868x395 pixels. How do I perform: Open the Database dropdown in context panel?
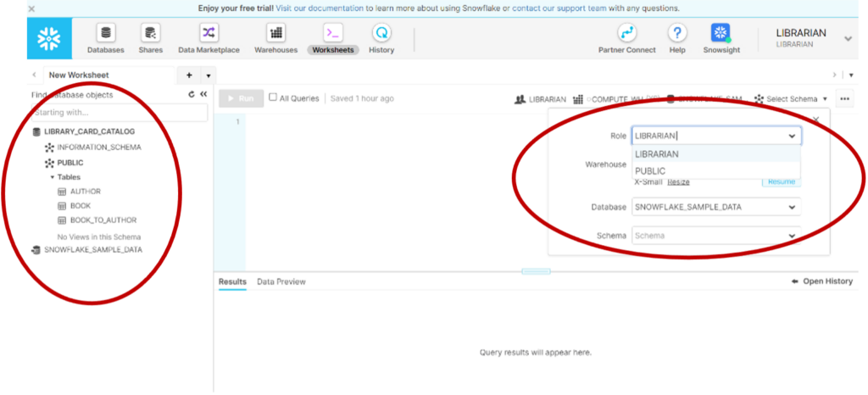716,207
